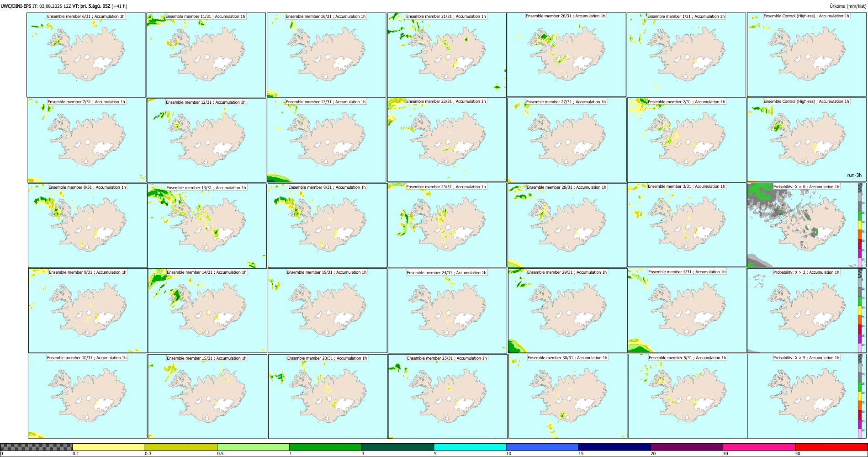Click the 'Ensemble member 24/31 ; Accumulation 1h' label
The width and height of the screenshot is (868, 457).
(x=447, y=273)
